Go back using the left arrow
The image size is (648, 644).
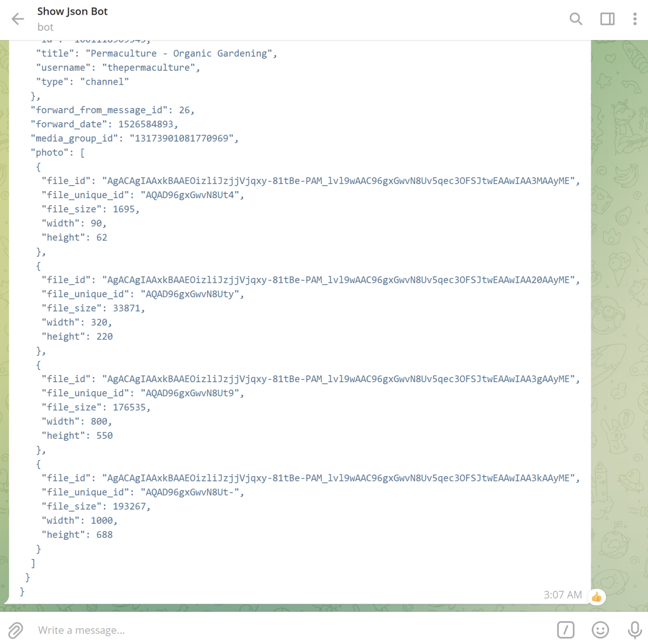(x=18, y=19)
